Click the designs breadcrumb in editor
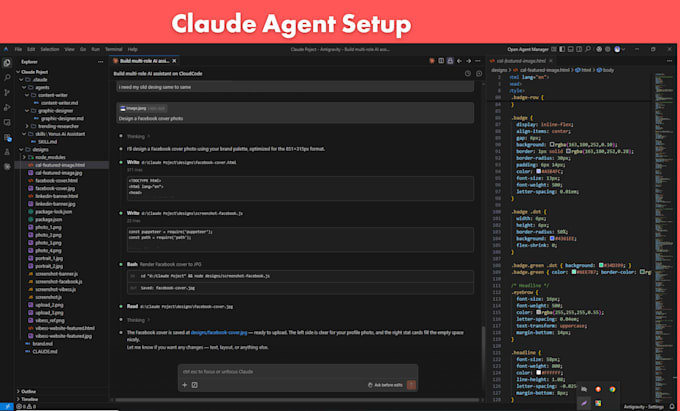 [x=499, y=70]
